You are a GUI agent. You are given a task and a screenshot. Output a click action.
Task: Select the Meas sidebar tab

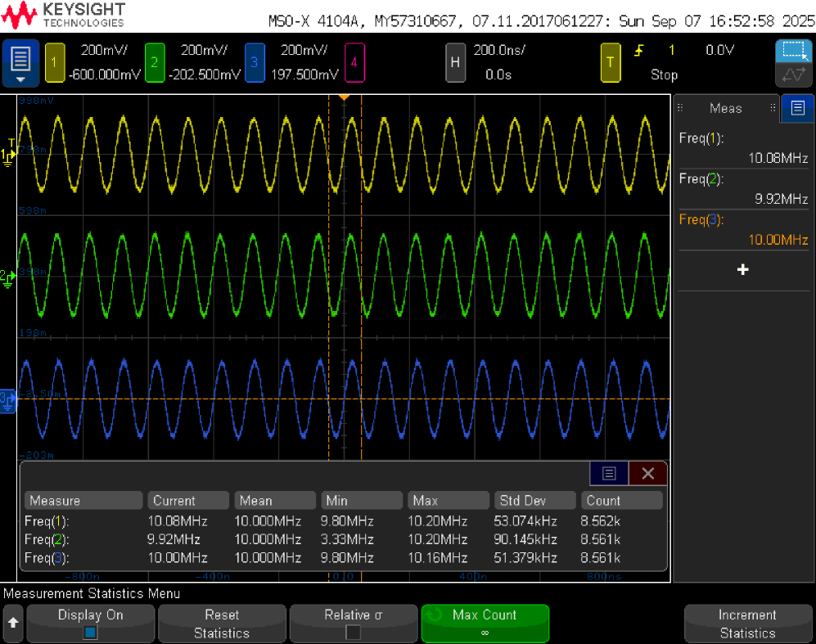click(x=725, y=108)
